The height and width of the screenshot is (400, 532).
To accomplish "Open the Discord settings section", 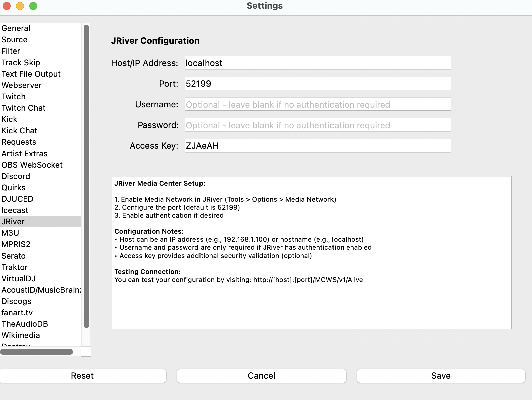I will pos(16,176).
